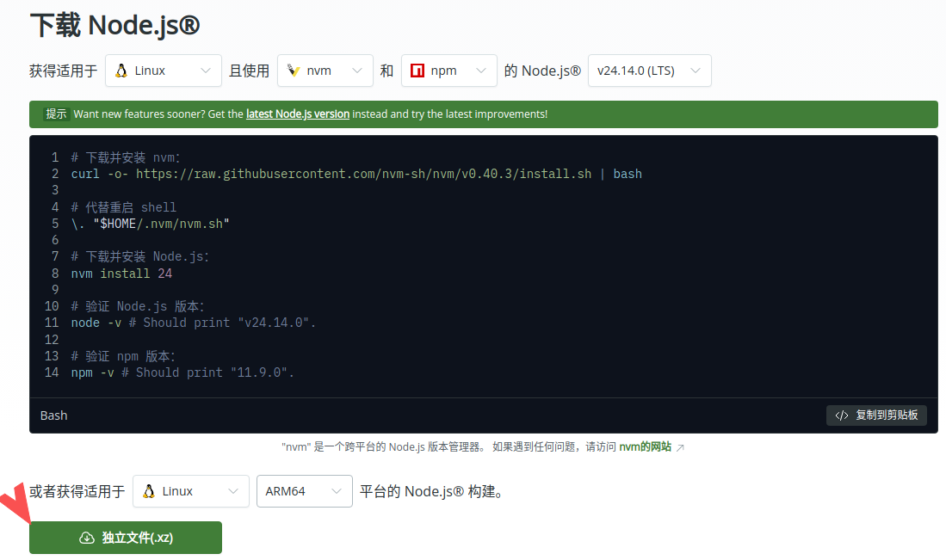The image size is (946, 560).
Task: Click the 复制到剪贴板 copy button
Action: 876,415
